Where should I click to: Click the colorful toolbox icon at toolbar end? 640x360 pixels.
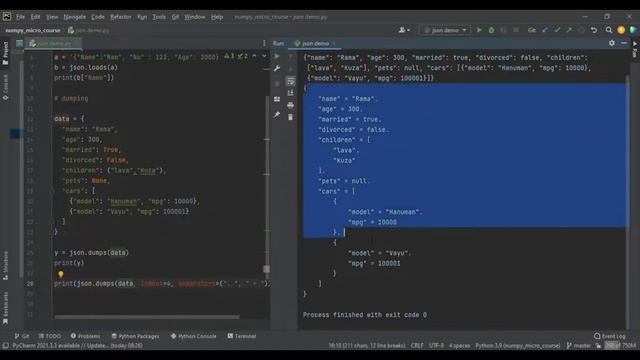click(x=633, y=30)
